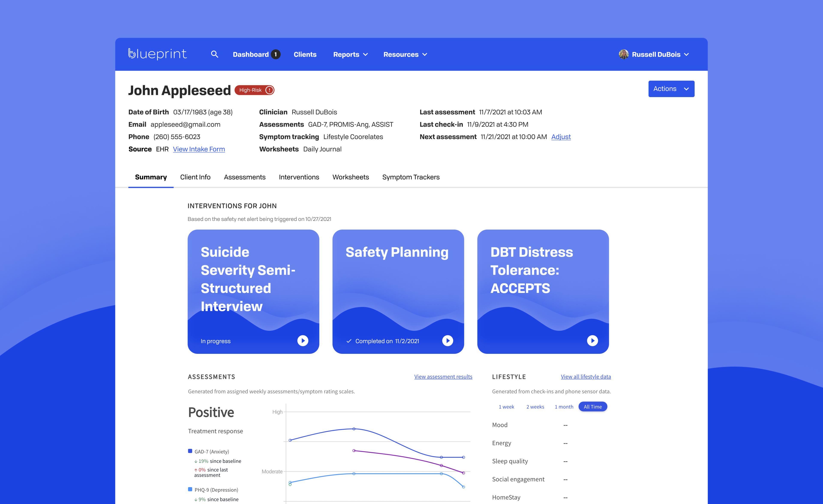Open the Interventions tab
The image size is (823, 504).
coord(299,177)
